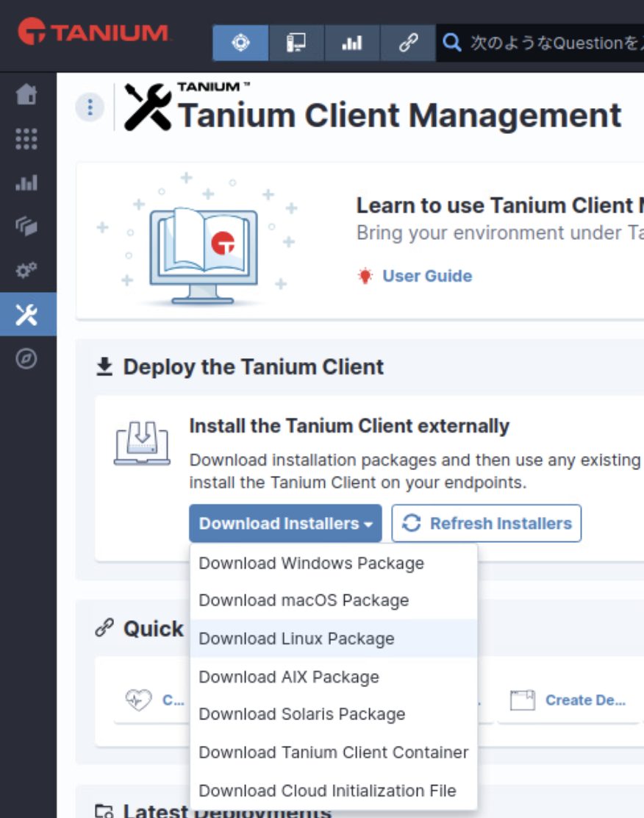The height and width of the screenshot is (818, 644).
Task: Click the window icon beside Create De...
Action: [x=523, y=700]
